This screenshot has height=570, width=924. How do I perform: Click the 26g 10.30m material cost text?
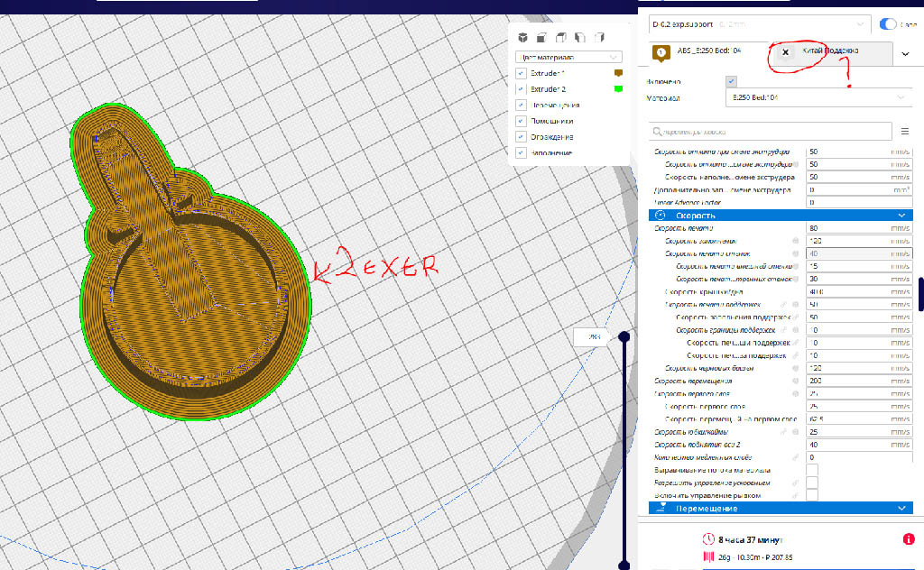click(755, 557)
